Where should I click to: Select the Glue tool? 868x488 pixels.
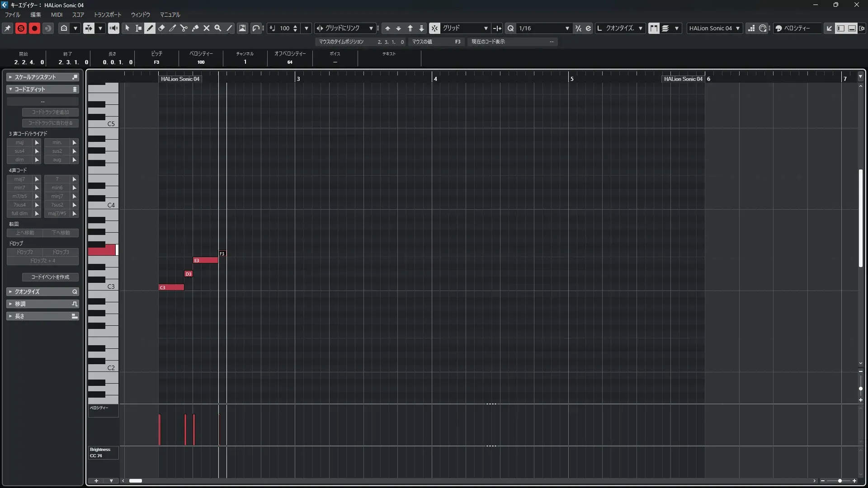point(195,28)
